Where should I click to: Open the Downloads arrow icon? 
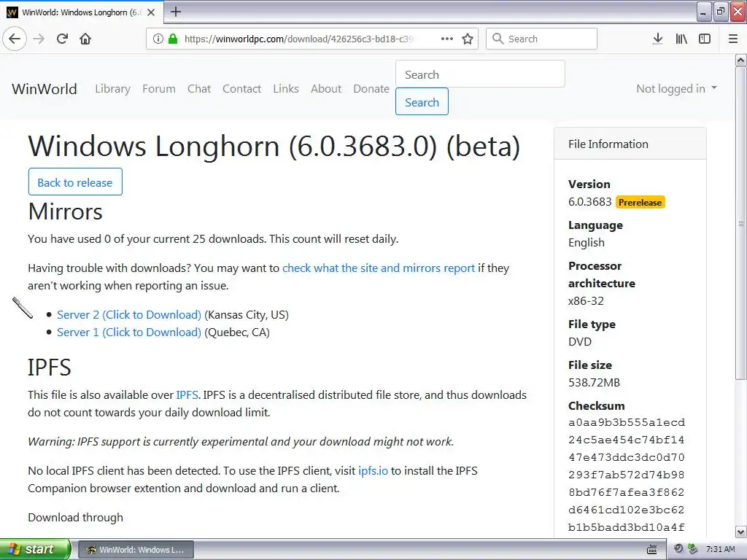click(x=657, y=39)
